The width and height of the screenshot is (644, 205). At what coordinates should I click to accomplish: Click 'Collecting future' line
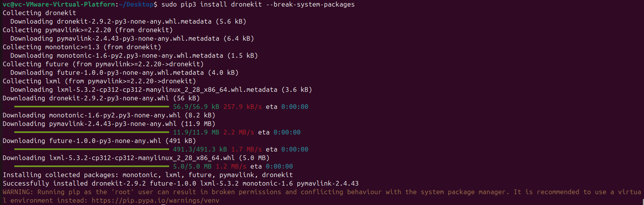[x=103, y=64]
